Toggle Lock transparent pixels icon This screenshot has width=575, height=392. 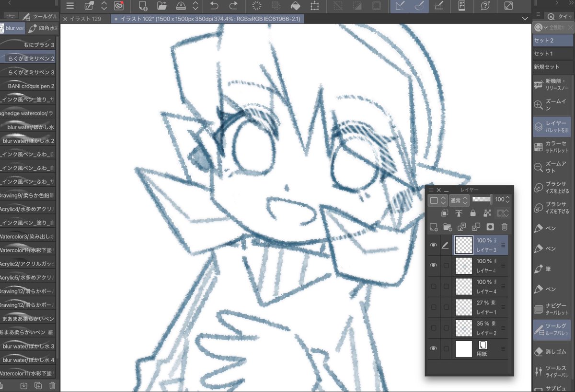point(488,213)
